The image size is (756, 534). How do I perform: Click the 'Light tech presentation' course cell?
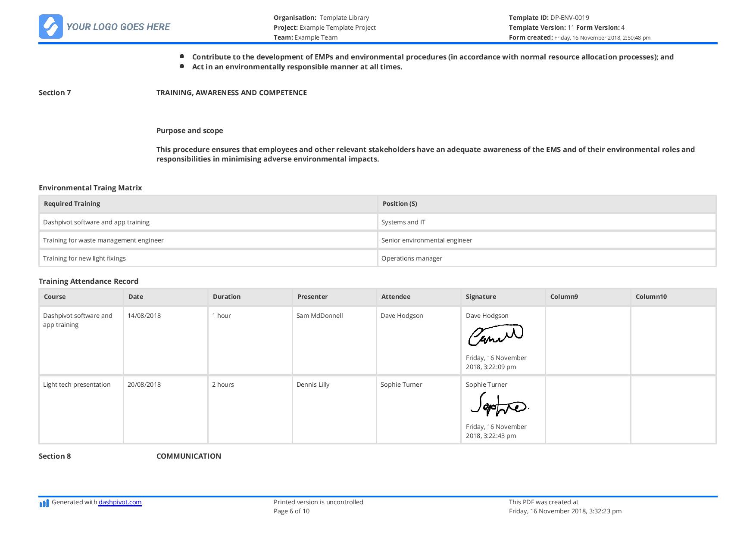[x=76, y=384]
